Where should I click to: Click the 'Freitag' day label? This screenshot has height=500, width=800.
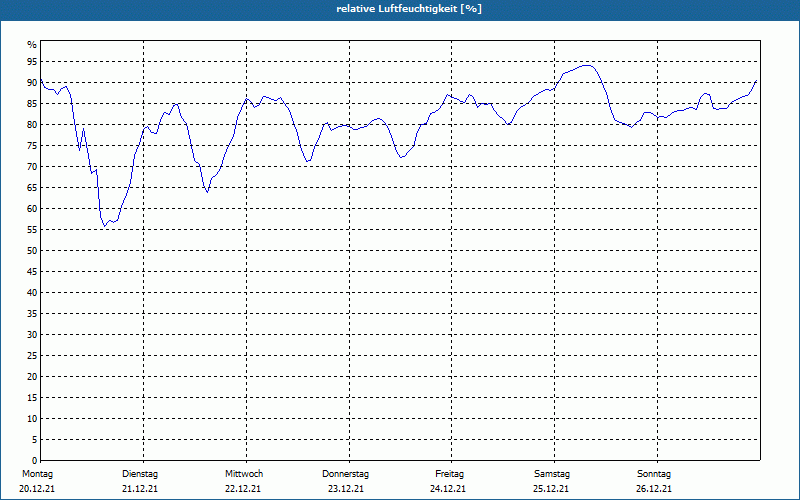tap(449, 474)
